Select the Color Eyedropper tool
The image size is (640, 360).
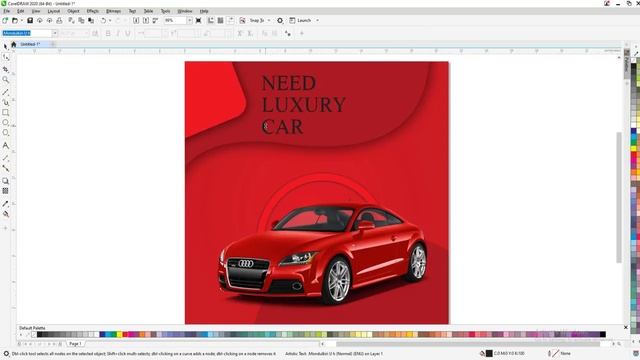coord(5,203)
